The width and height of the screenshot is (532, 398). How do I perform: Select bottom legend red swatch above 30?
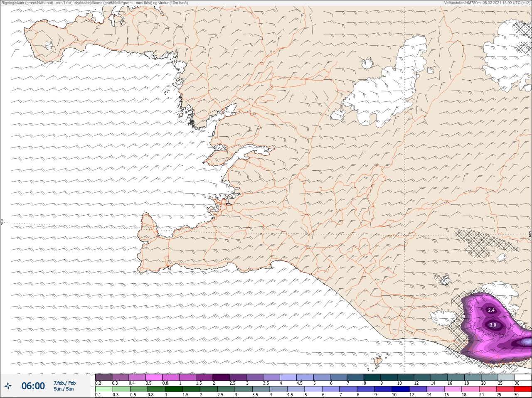tap(523, 389)
